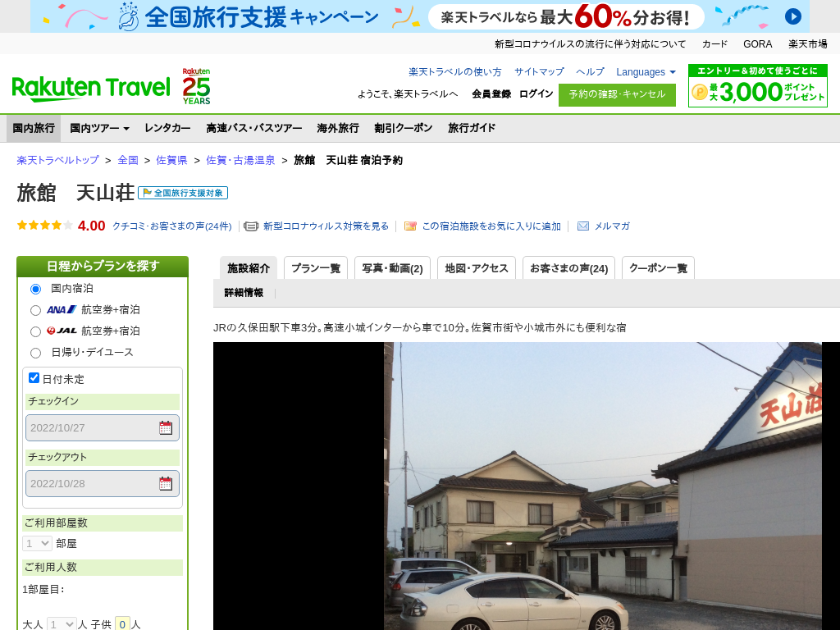Viewport: 840px width, 630px height.
Task: Click the 子供 children count field
Action: [x=123, y=624]
